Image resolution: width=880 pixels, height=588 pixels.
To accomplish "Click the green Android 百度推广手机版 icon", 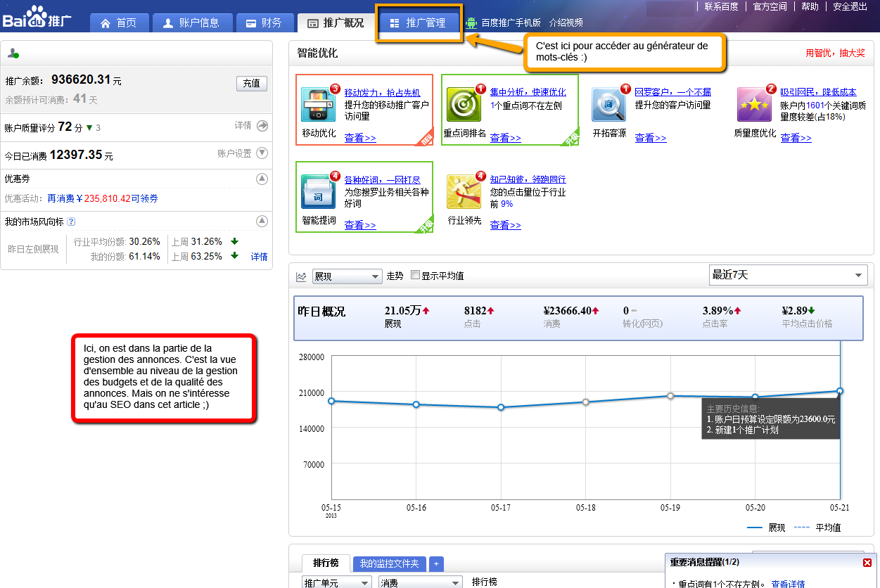I will (x=471, y=23).
